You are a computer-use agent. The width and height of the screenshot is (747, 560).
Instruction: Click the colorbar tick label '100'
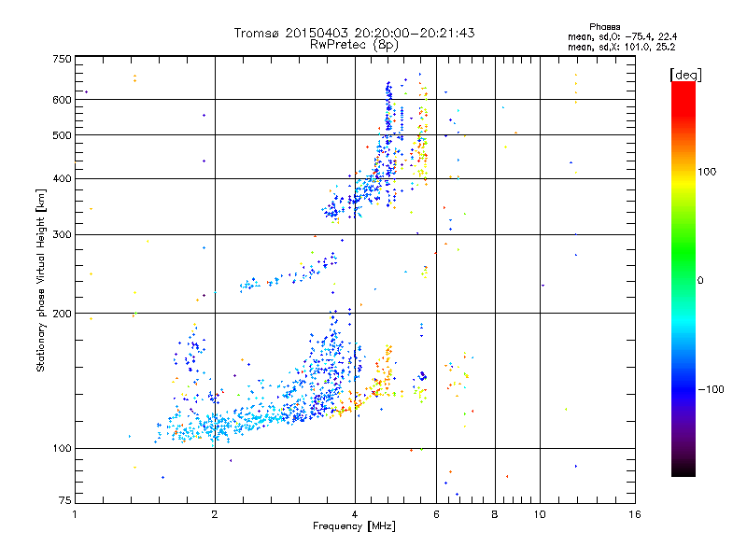click(x=707, y=172)
